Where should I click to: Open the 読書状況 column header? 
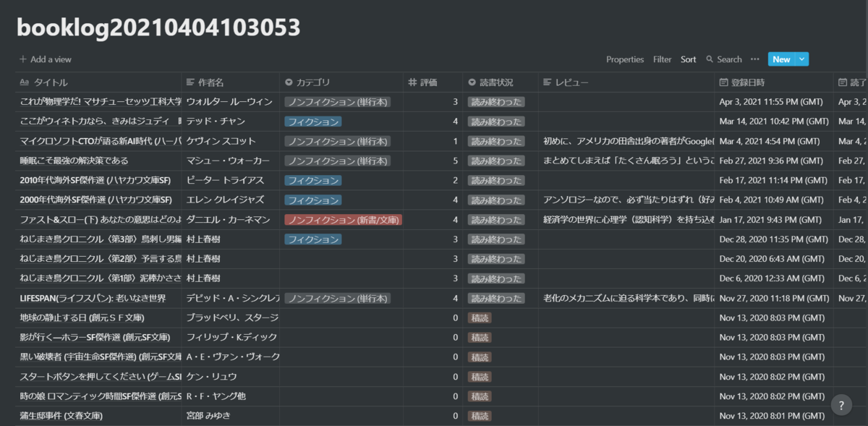[501, 82]
